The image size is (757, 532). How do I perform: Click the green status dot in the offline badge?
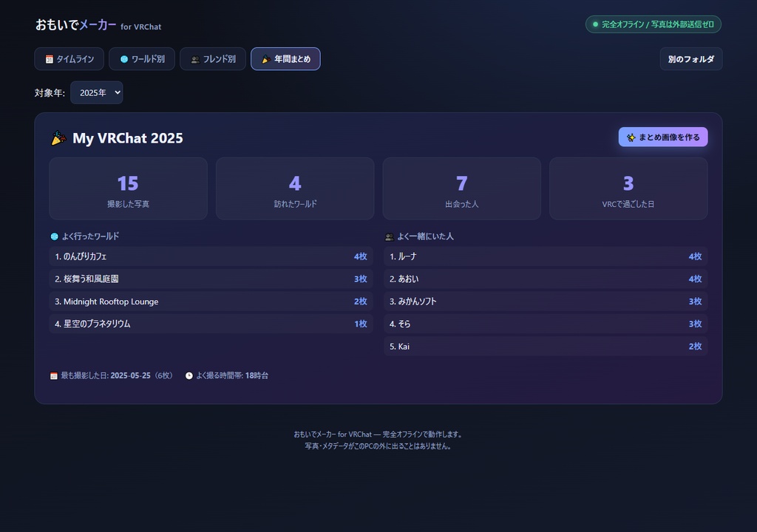[595, 24]
